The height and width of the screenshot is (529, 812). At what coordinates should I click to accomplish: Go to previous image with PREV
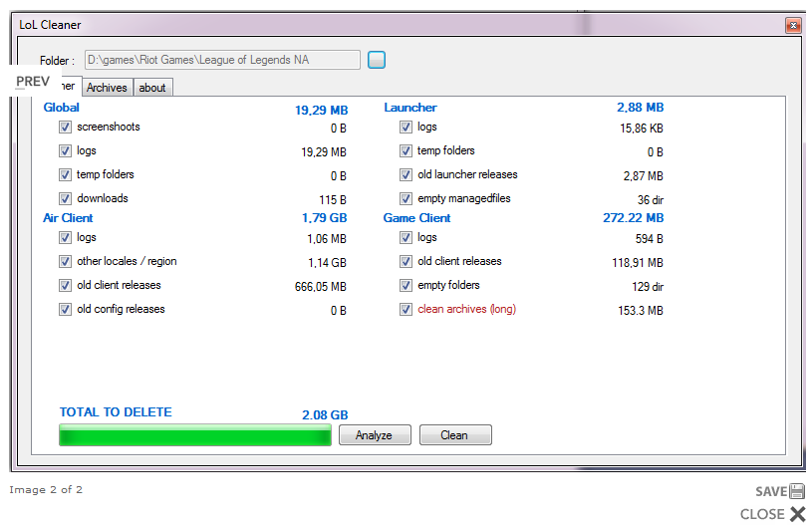tap(33, 82)
